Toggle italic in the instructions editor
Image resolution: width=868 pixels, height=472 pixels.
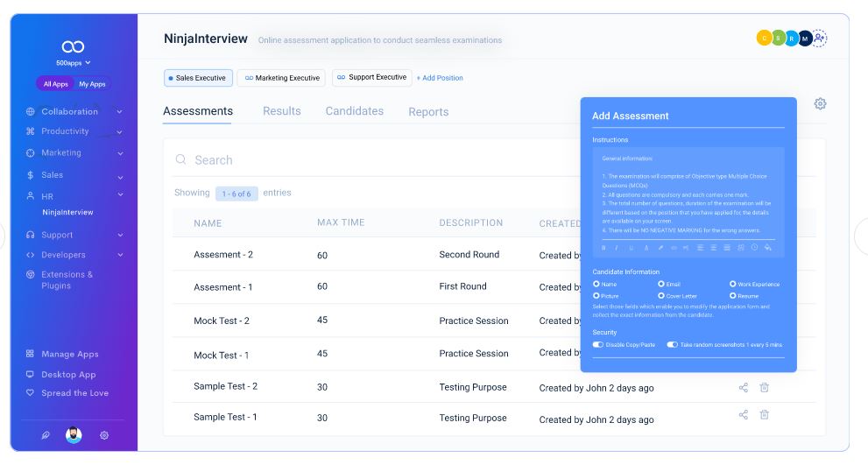coord(617,248)
